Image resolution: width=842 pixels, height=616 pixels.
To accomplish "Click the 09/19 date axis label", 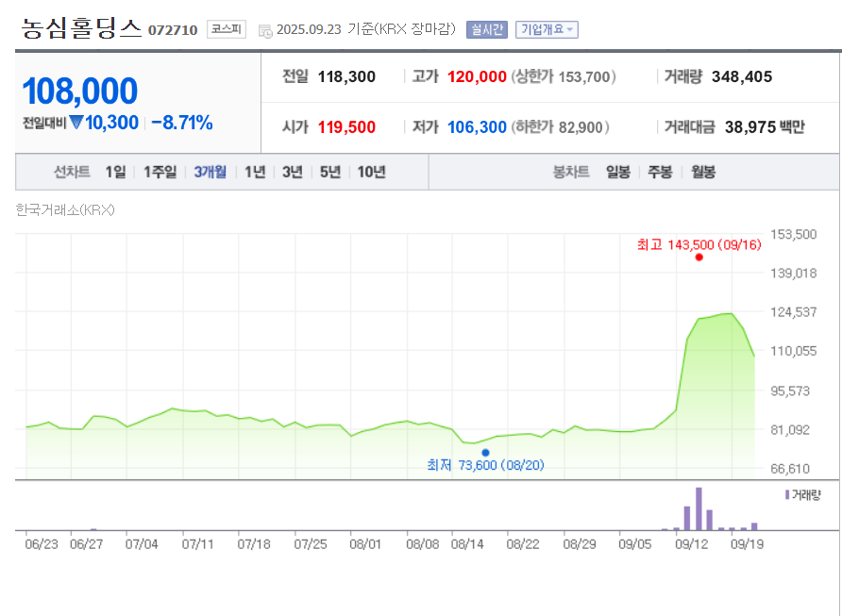I will [747, 544].
